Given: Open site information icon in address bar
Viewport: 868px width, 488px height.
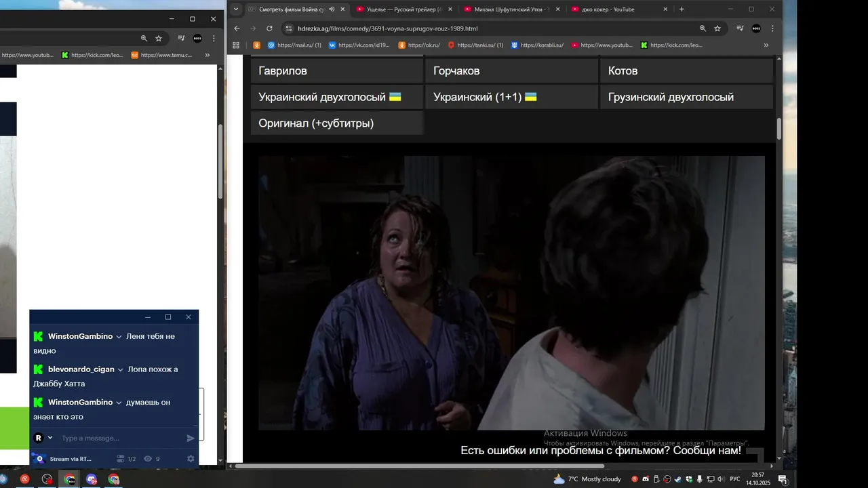Looking at the screenshot, I should coord(288,28).
